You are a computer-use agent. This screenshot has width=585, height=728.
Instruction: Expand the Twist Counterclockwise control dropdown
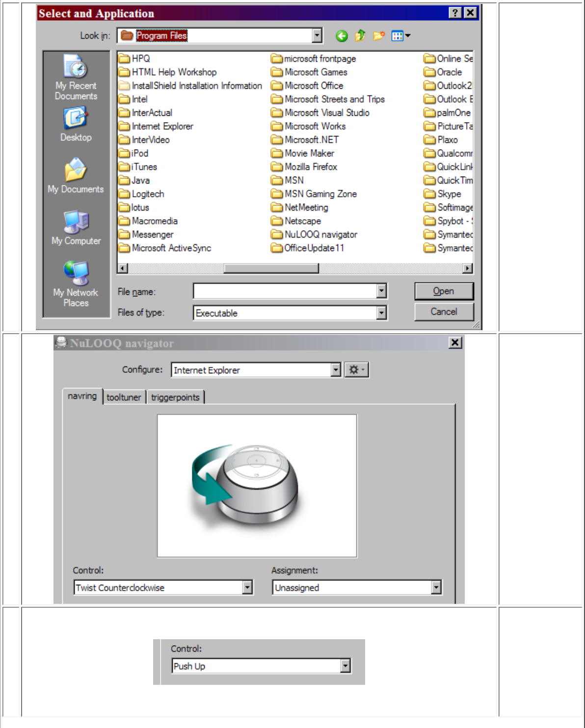pyautogui.click(x=247, y=587)
